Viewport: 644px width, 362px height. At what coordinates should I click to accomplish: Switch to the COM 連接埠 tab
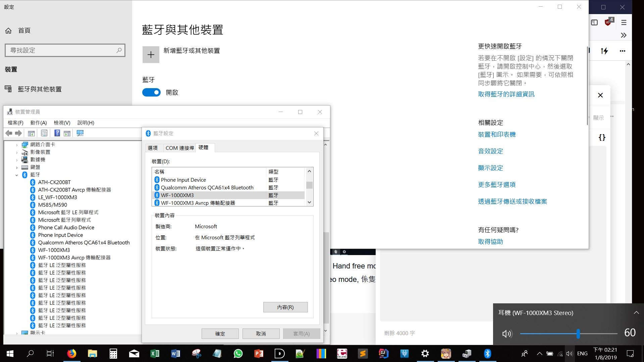(180, 148)
